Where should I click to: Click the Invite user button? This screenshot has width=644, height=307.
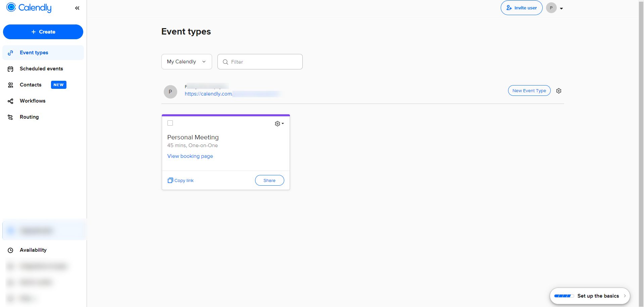[521, 8]
